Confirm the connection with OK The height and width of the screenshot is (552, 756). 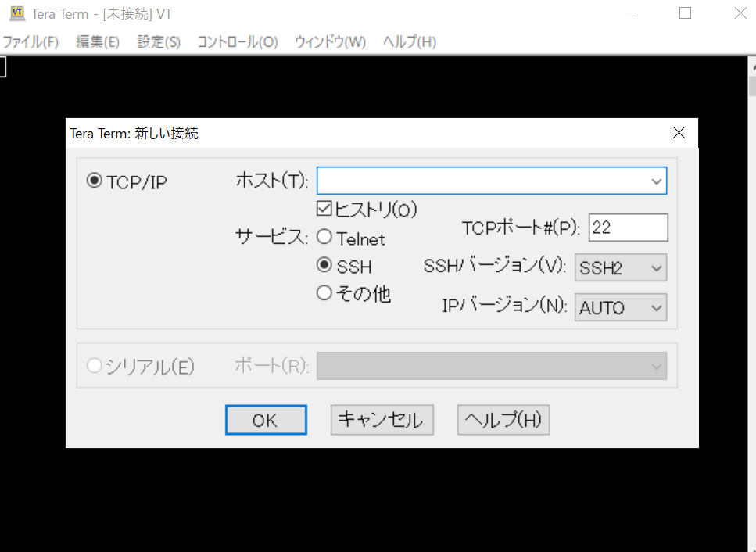(x=266, y=420)
